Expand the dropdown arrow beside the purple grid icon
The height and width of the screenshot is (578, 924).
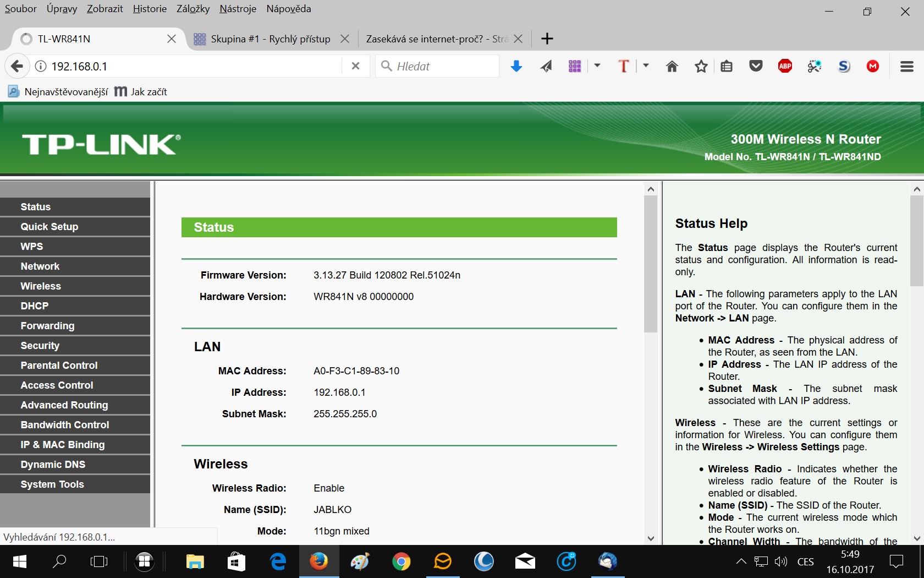(597, 66)
